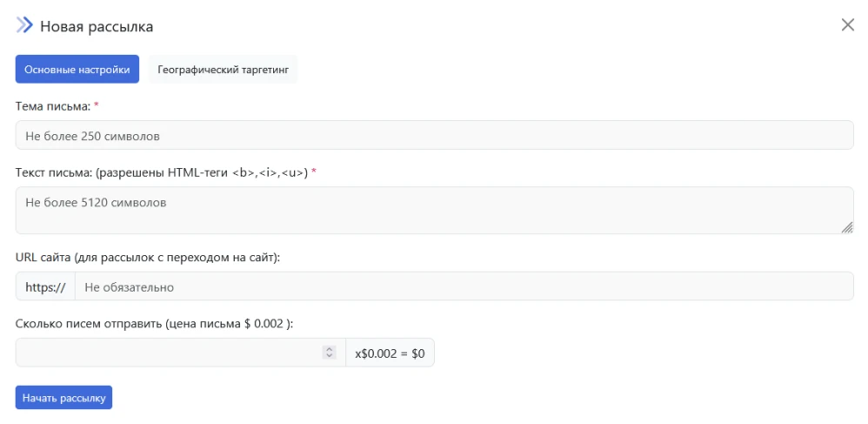Grab the textarea resize handle corner
Image resolution: width=868 pixels, height=424 pixels.
click(x=846, y=227)
